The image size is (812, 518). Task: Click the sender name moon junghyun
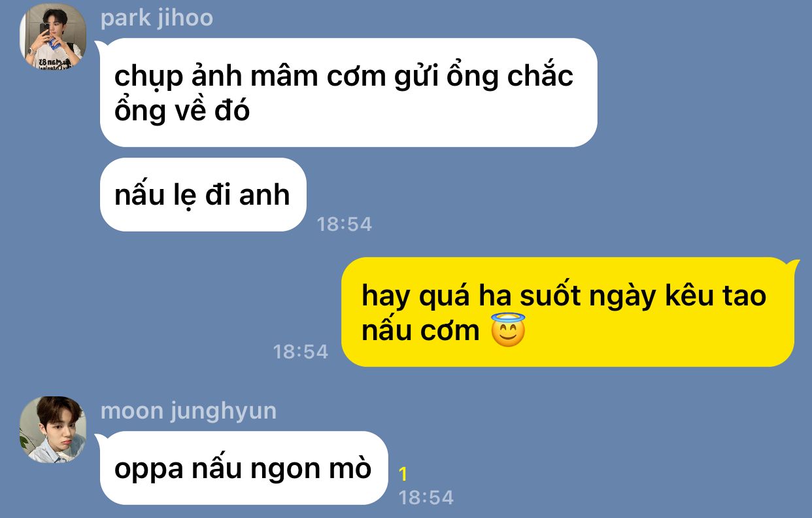(x=188, y=411)
